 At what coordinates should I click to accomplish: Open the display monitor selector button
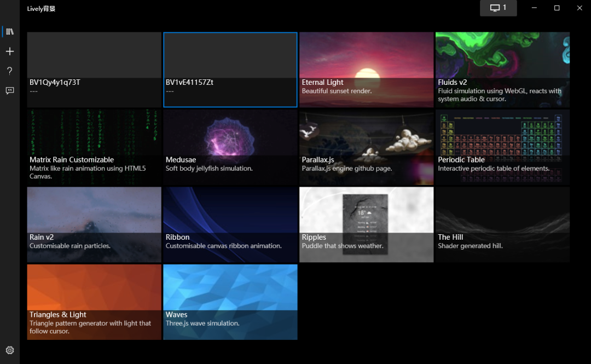(x=499, y=8)
